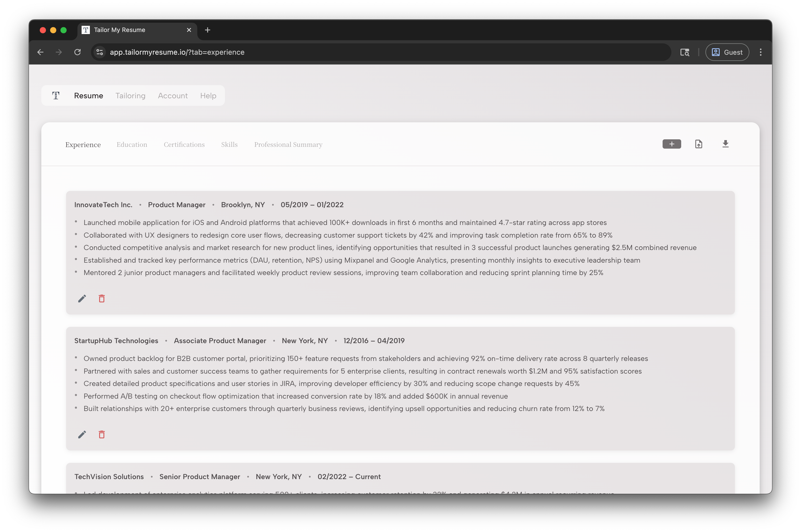
Task: Open Chrome's three-dot menu
Action: (761, 52)
